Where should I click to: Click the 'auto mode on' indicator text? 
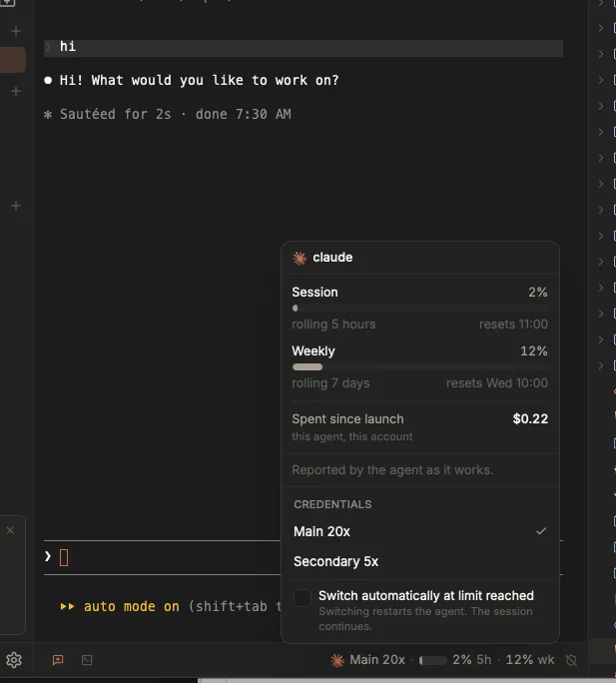131,606
